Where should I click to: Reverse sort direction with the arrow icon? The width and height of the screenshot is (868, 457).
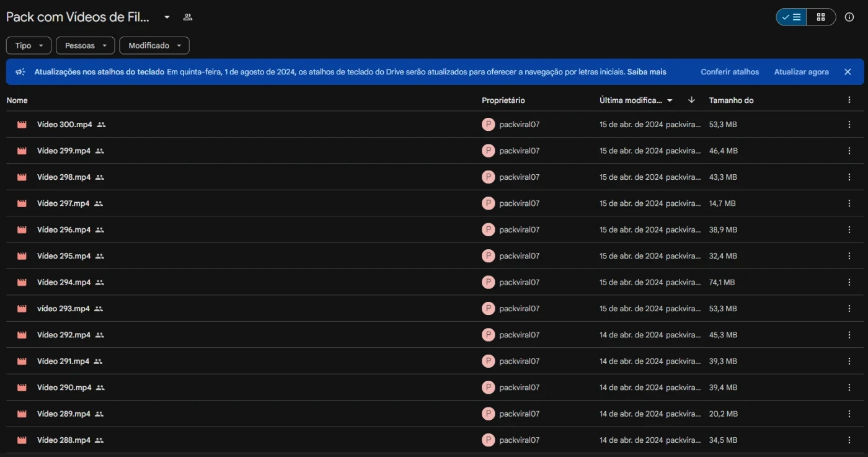click(x=691, y=100)
